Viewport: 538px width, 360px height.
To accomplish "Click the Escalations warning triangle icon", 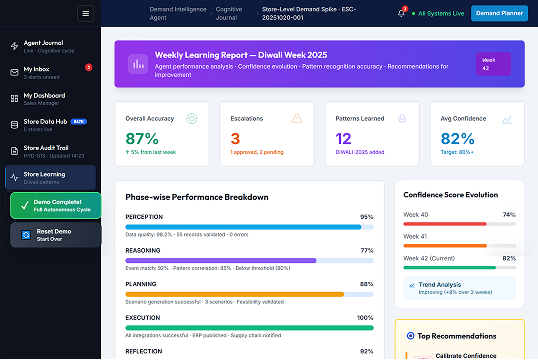I will pyautogui.click(x=297, y=119).
